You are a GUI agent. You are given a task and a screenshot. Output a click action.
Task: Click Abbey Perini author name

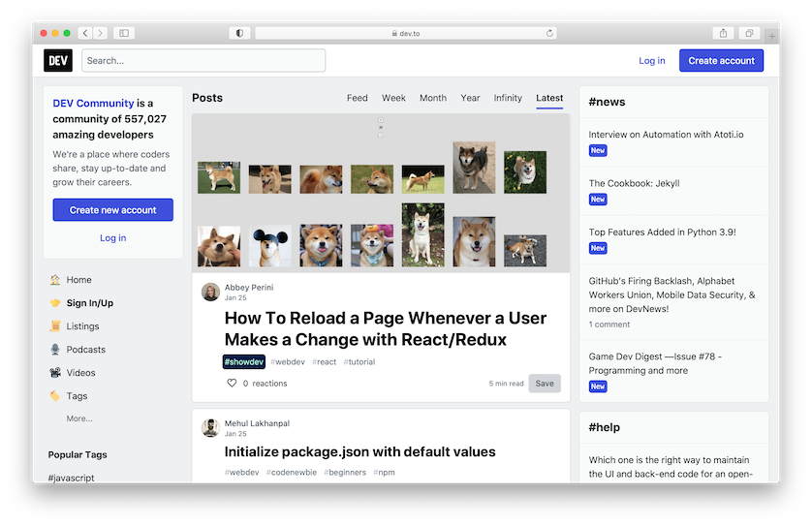249,288
